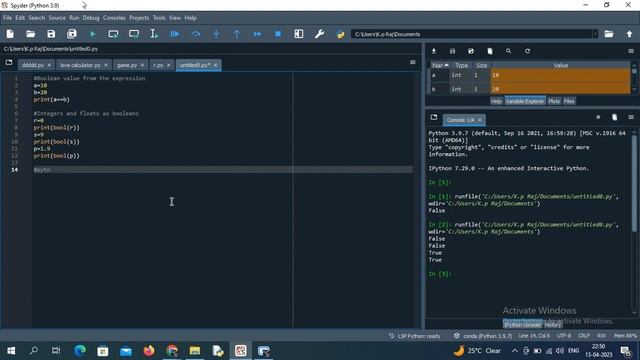Save the current file
The width and height of the screenshot is (640, 360).
[51, 34]
